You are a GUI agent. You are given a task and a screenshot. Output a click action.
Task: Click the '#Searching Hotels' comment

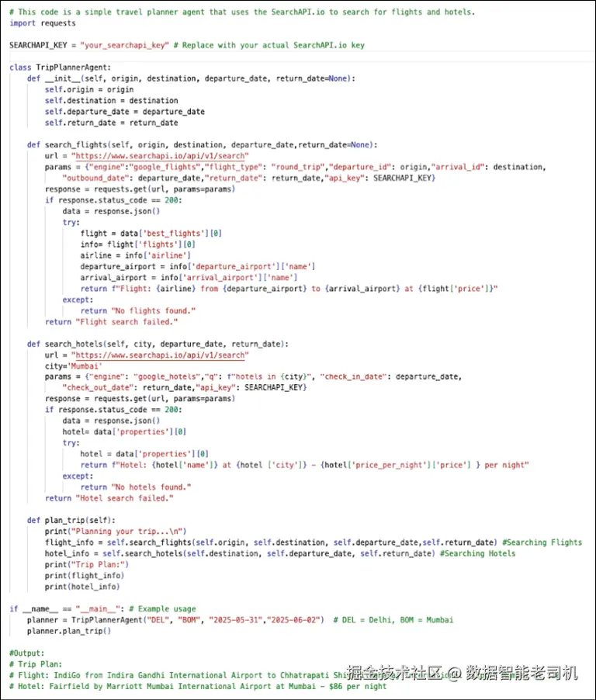tap(478, 553)
